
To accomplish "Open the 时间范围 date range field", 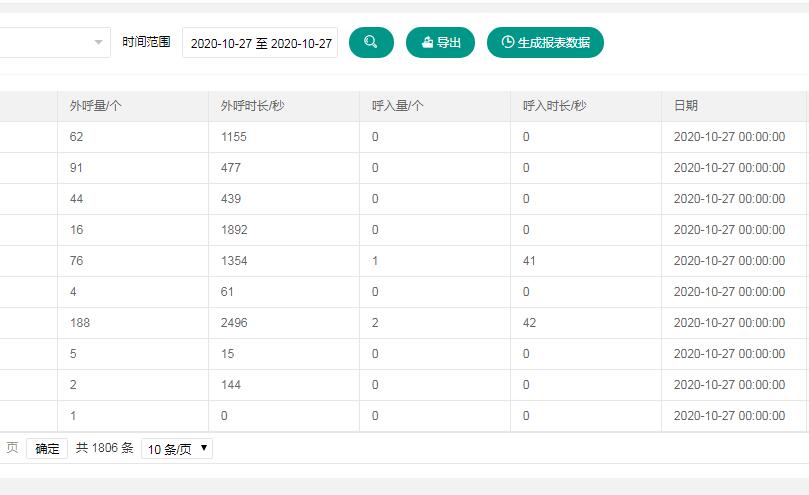I will coord(260,43).
